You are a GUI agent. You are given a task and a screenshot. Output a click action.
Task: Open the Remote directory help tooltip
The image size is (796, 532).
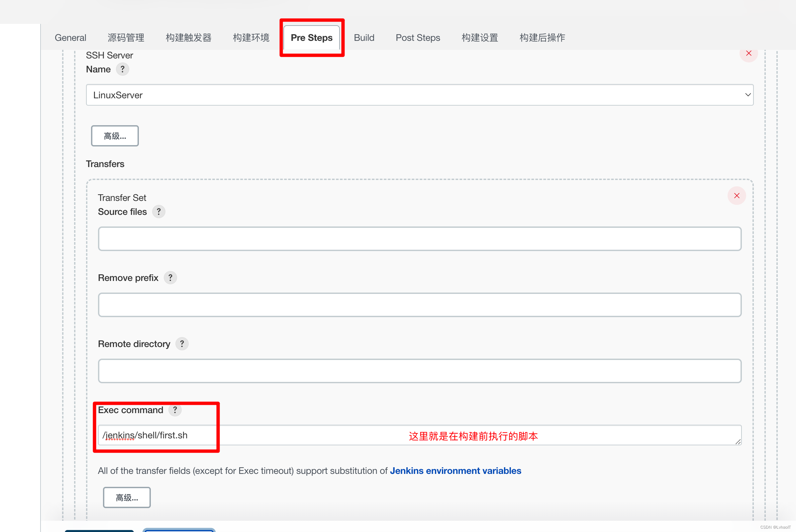coord(182,344)
